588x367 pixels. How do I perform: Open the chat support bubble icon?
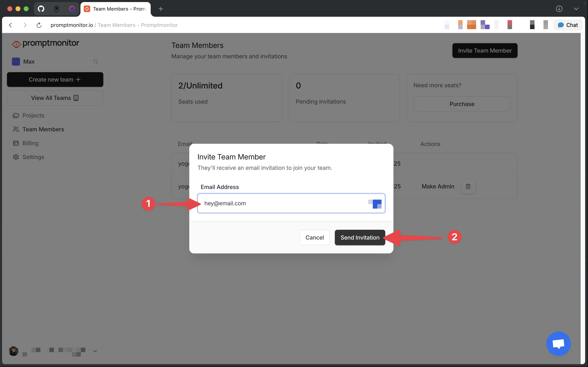coord(558,344)
